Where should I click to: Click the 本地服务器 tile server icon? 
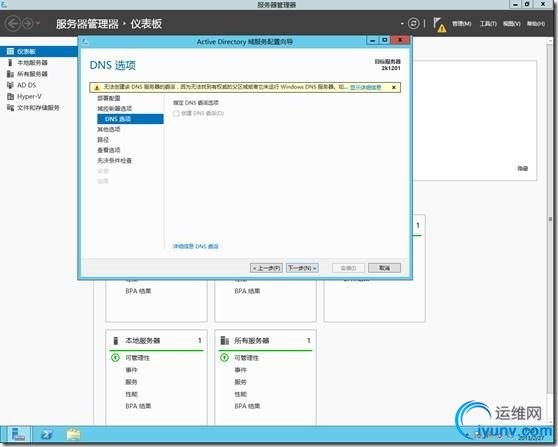pos(116,341)
